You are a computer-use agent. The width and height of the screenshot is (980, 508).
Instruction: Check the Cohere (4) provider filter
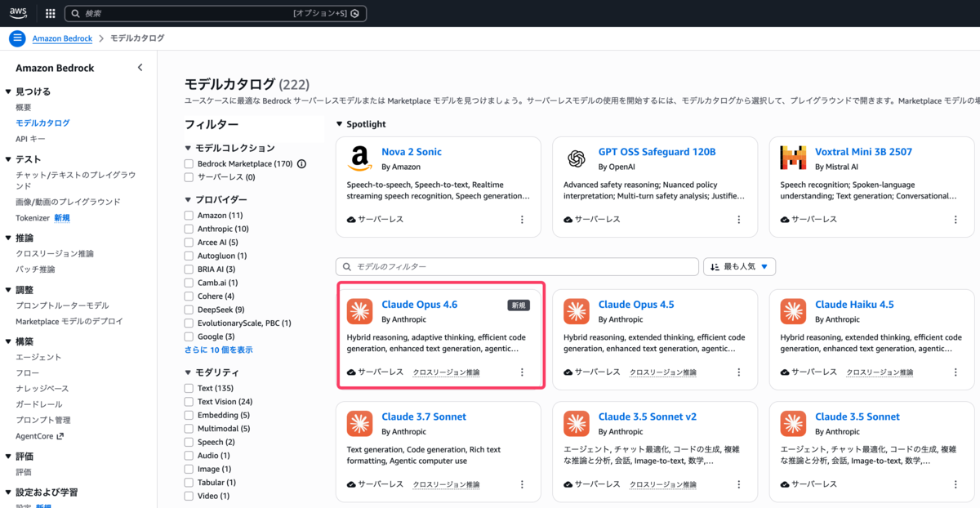coord(189,296)
